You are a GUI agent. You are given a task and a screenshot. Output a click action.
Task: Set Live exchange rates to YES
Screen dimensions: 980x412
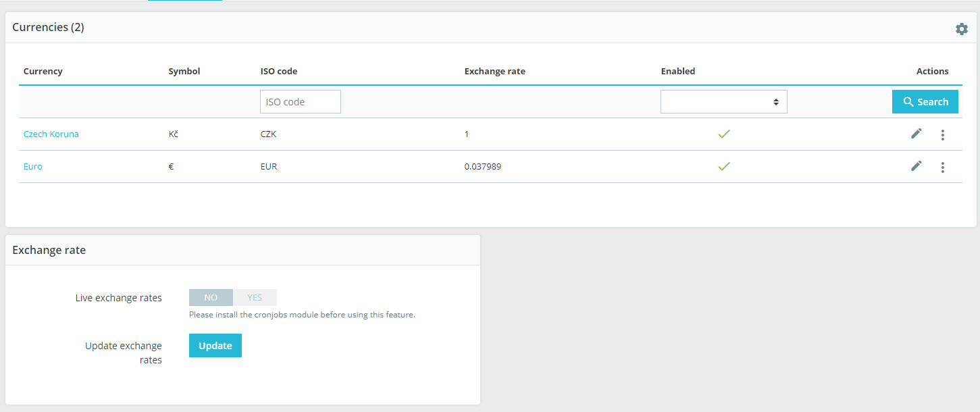click(255, 298)
